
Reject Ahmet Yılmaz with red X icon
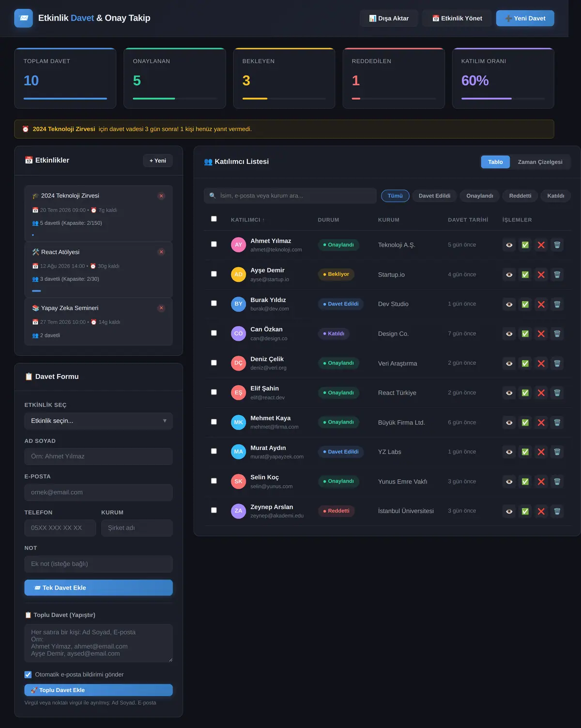tap(541, 245)
